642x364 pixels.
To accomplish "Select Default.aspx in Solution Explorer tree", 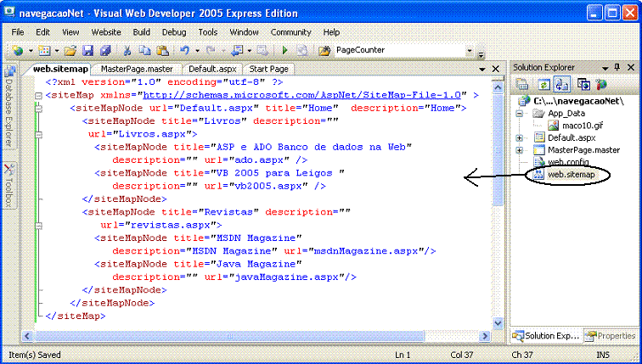I will [572, 137].
